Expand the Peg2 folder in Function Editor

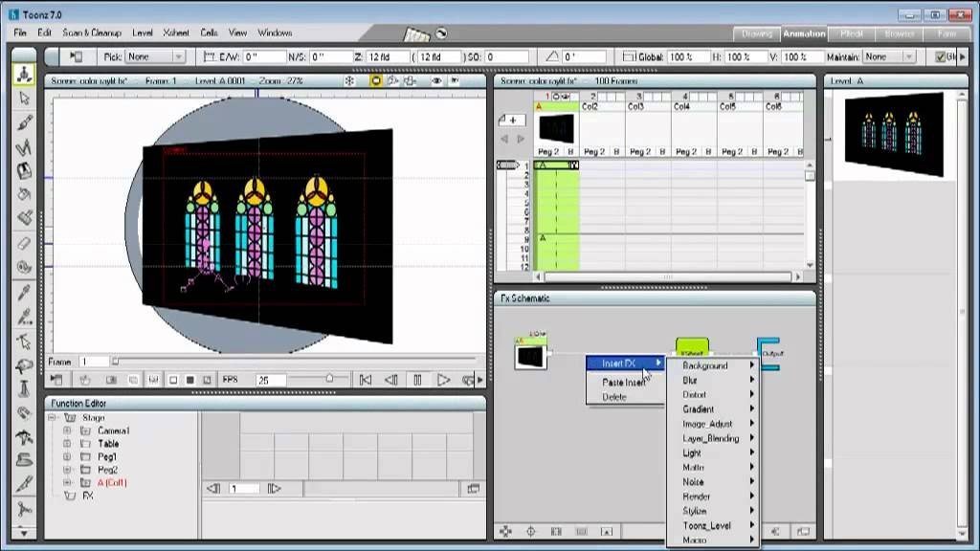point(67,470)
